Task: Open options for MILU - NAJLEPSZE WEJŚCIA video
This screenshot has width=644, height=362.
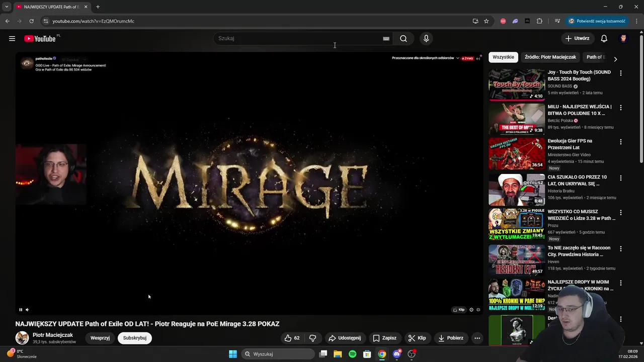Action: [x=620, y=108]
